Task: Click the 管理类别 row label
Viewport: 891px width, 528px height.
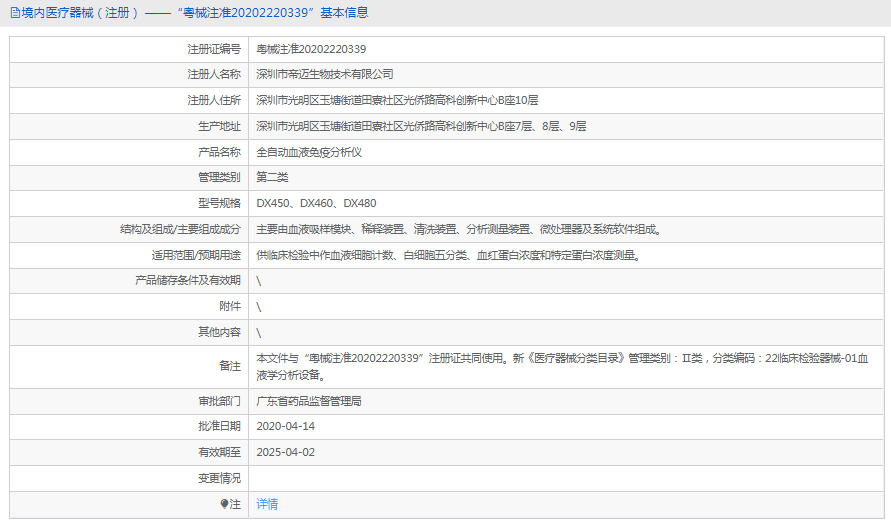Action: 219,177
